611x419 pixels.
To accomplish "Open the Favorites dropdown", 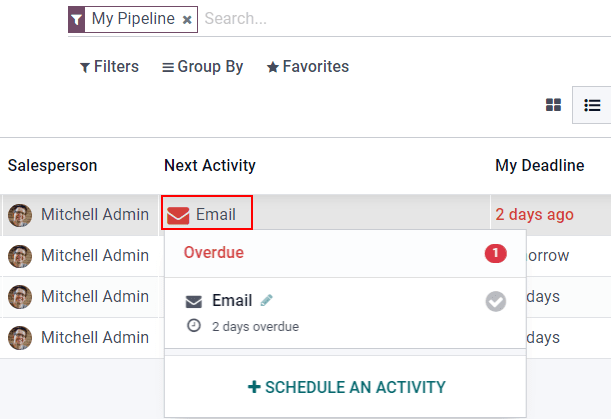I will (308, 67).
